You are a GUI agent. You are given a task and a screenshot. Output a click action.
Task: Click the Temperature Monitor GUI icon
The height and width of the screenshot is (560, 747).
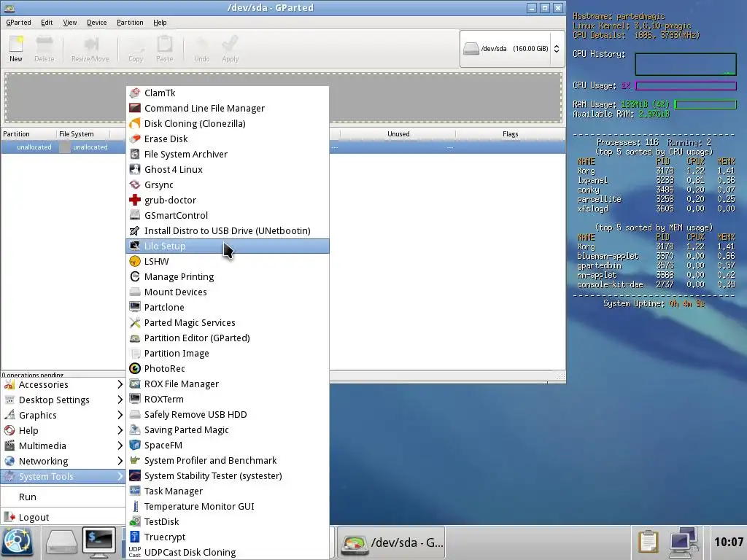(x=135, y=507)
